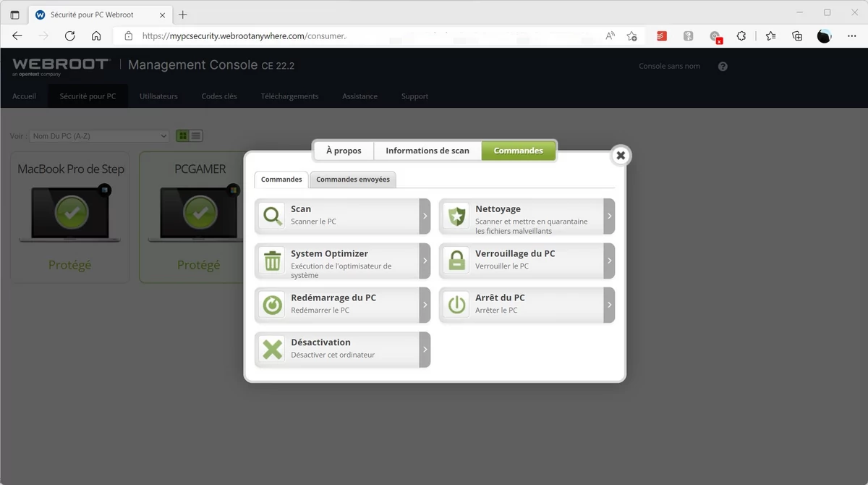
Task: Expand the Redémarrage du PC arrow
Action: 425,305
